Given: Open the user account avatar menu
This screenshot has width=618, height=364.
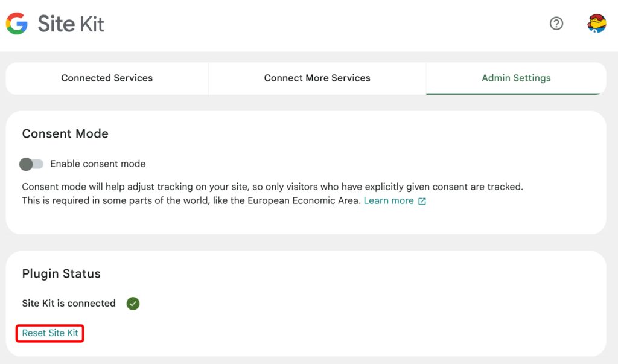Looking at the screenshot, I should (x=596, y=24).
